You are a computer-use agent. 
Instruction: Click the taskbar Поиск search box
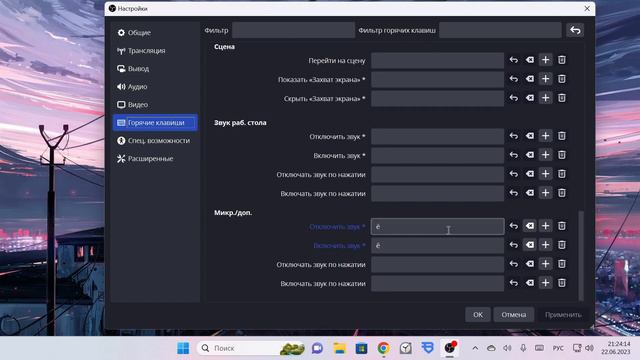point(251,348)
